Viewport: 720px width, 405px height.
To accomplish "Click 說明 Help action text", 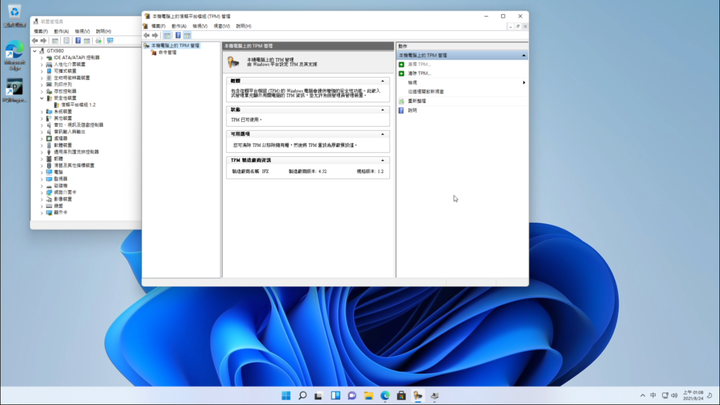I will pyautogui.click(x=412, y=111).
